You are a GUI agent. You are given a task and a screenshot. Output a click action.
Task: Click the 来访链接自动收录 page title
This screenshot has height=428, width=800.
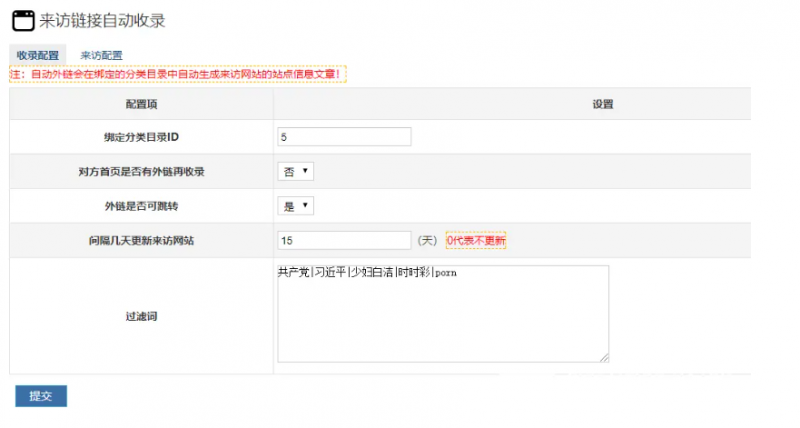pos(103,20)
